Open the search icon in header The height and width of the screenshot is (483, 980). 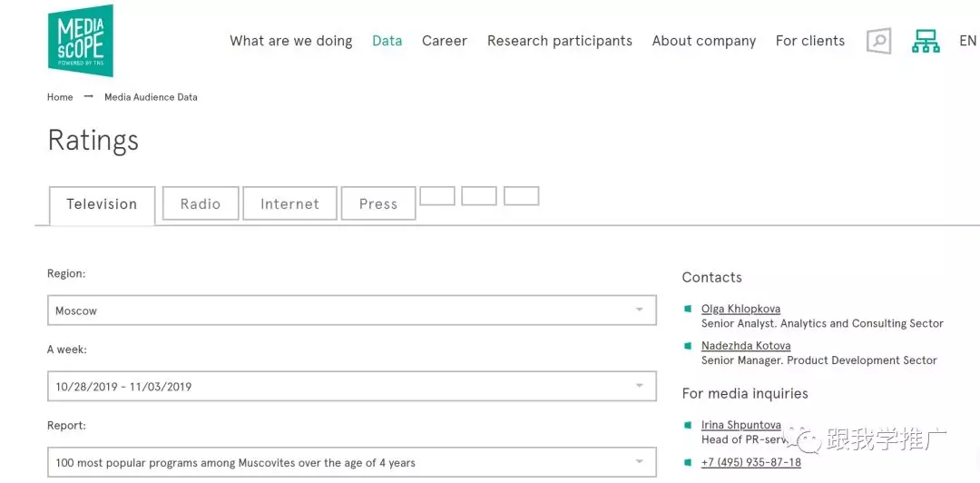pyautogui.click(x=878, y=41)
